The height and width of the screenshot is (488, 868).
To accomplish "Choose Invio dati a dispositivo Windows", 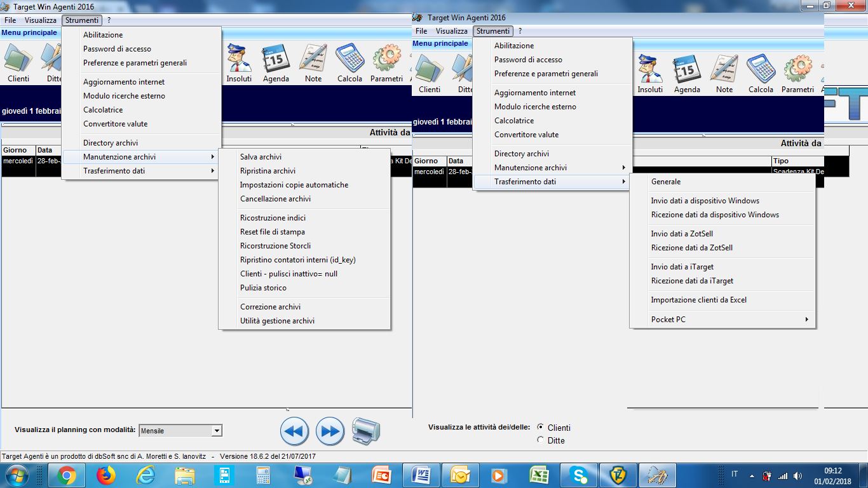I will coord(722,201).
